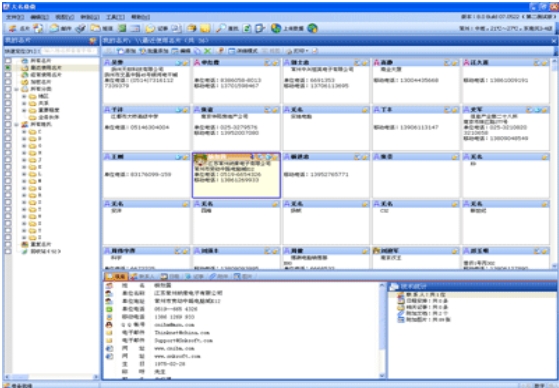Uncheck the 最近使用名片 checkbox
This screenshot has width=559, height=388.
[8, 68]
